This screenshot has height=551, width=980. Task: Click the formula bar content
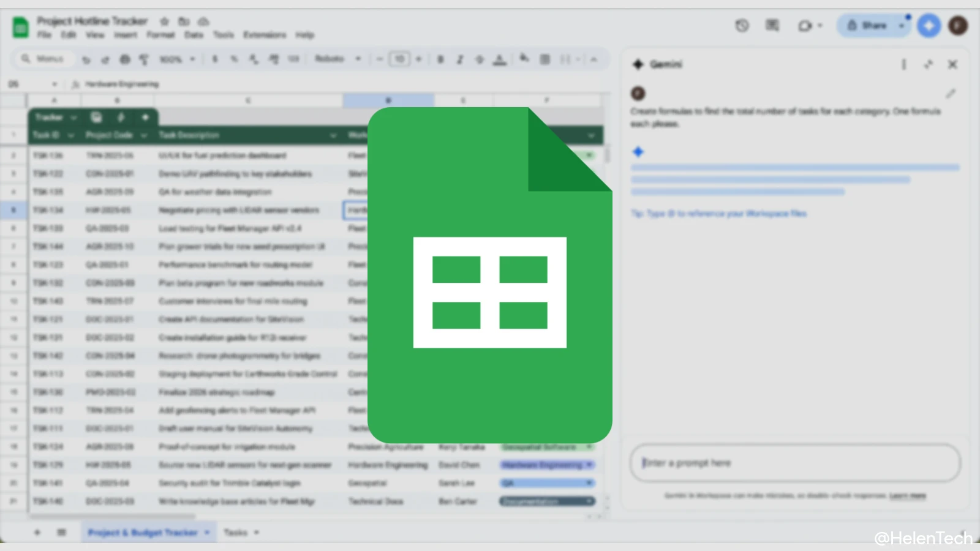tap(122, 84)
